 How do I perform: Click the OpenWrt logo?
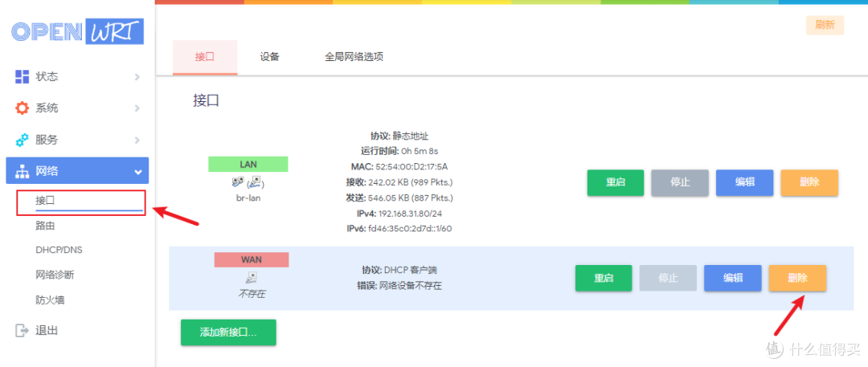[77, 31]
